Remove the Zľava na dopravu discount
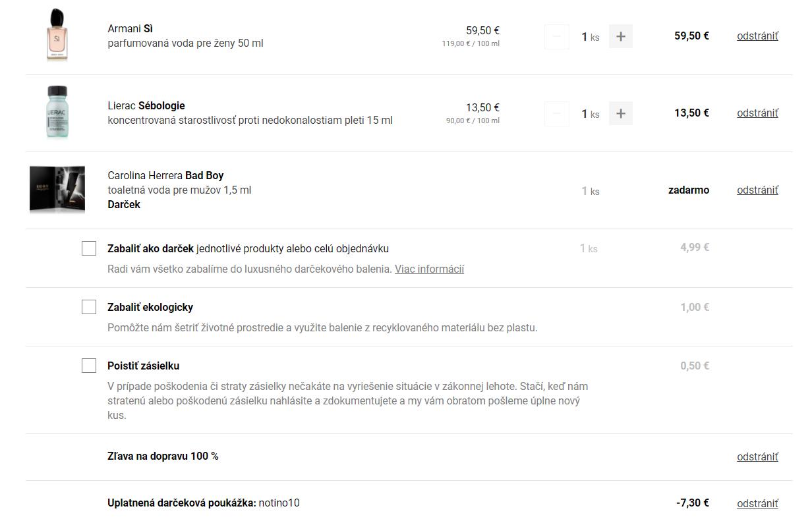 [757, 457]
